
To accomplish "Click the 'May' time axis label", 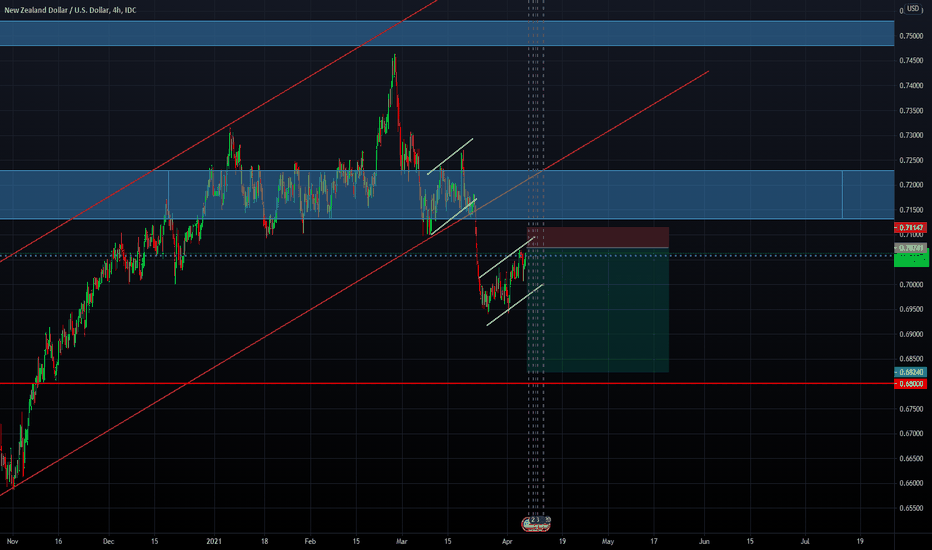I will tap(607, 542).
